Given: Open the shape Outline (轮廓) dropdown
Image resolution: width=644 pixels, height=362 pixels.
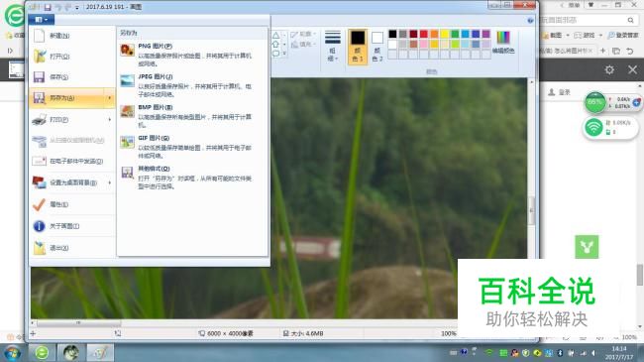Looking at the screenshot, I should [303, 34].
